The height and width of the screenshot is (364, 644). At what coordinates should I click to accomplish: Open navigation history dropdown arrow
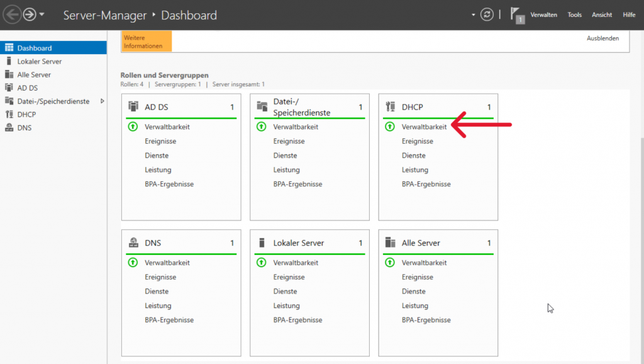pos(42,14)
